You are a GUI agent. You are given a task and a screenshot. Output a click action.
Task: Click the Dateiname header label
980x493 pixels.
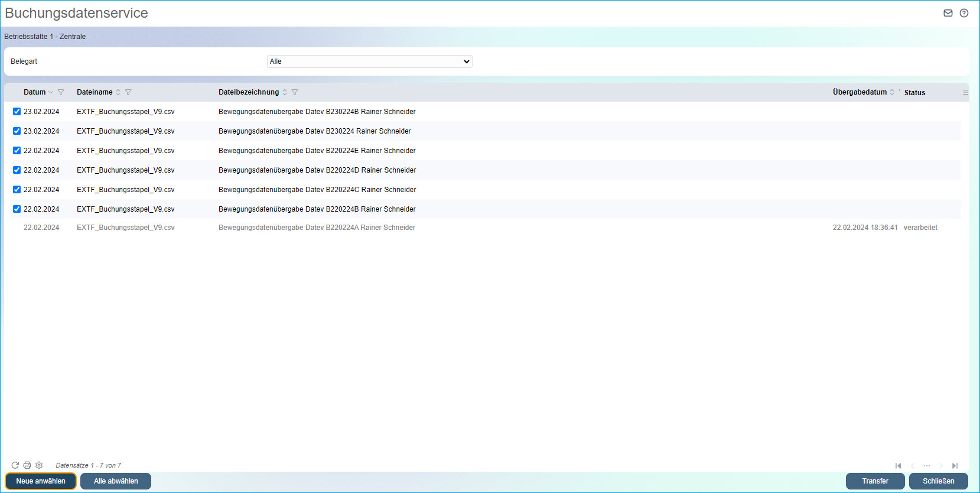(x=95, y=92)
